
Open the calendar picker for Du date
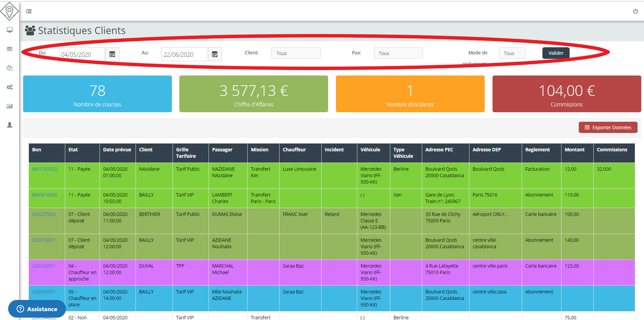[x=112, y=54]
